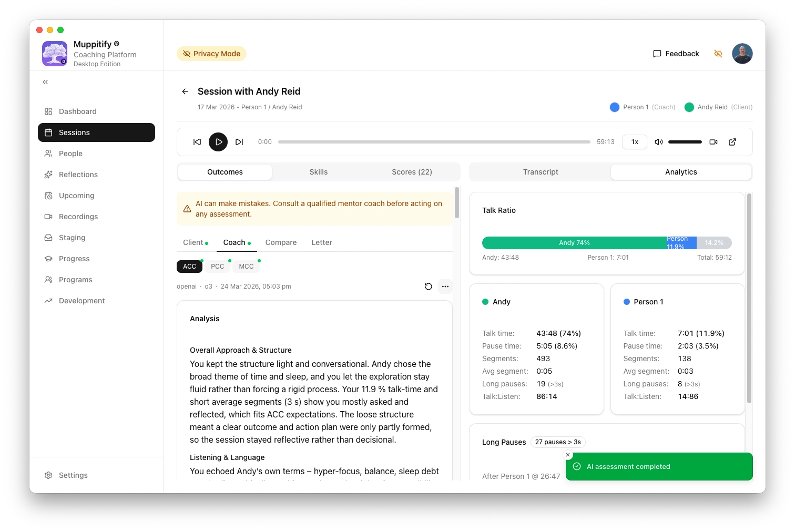Switch to the Transcript tab
This screenshot has width=795, height=532.
tap(540, 172)
